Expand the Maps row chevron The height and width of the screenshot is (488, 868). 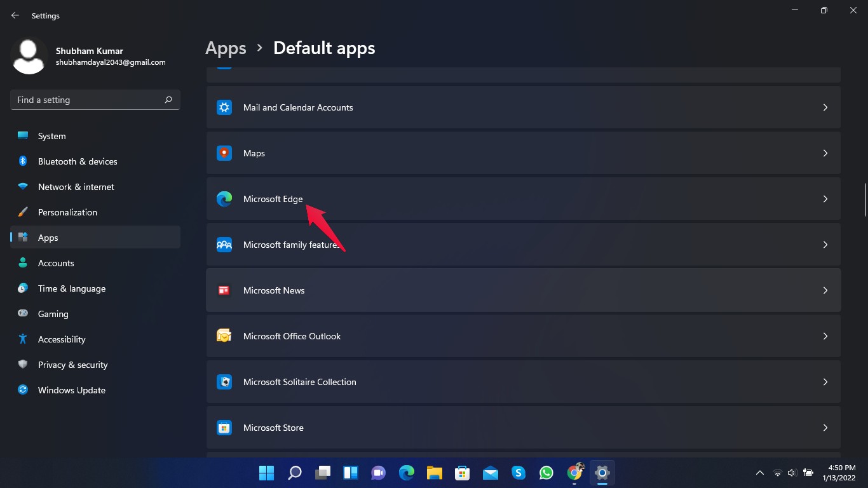coord(825,153)
